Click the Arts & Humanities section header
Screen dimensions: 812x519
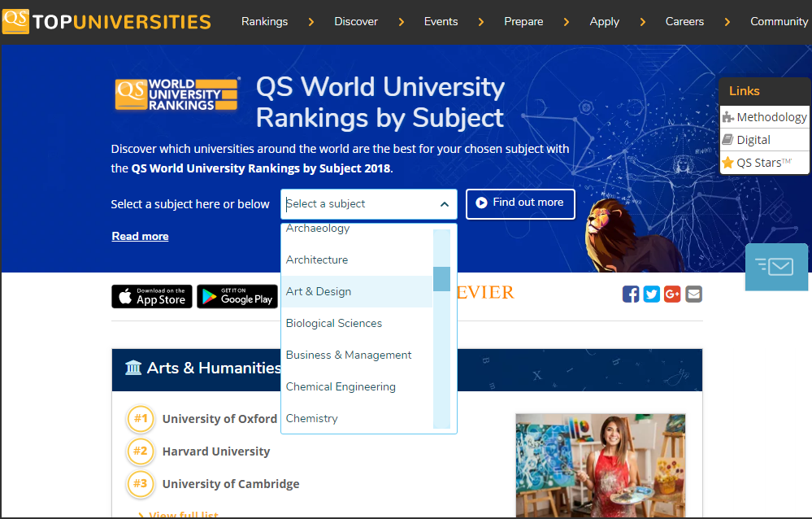click(x=407, y=369)
